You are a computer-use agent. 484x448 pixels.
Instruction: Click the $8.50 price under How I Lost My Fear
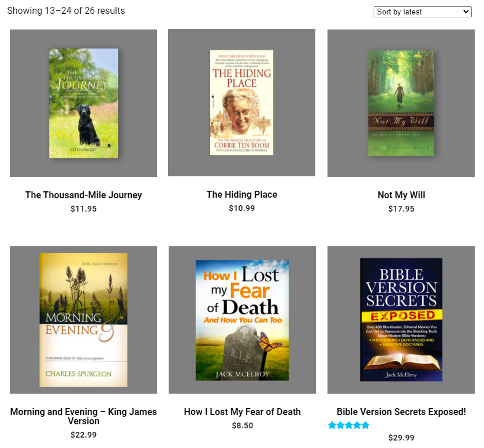coord(241,425)
